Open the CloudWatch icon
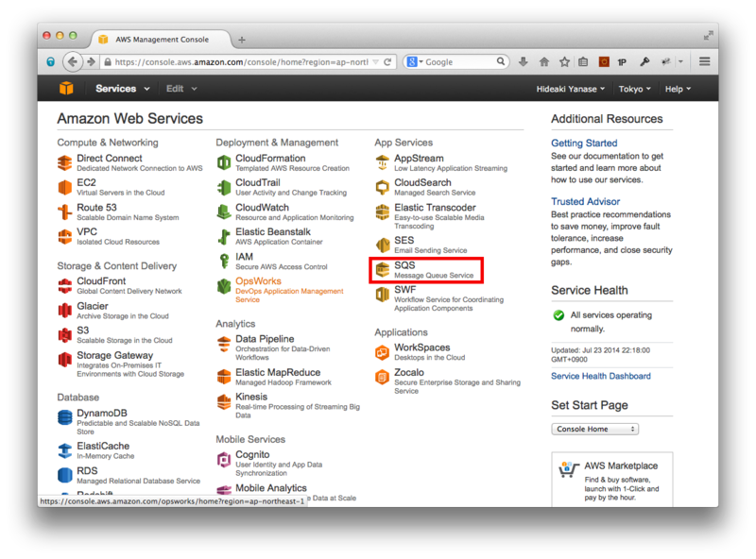The width and height of the screenshot is (756, 559). point(224,212)
